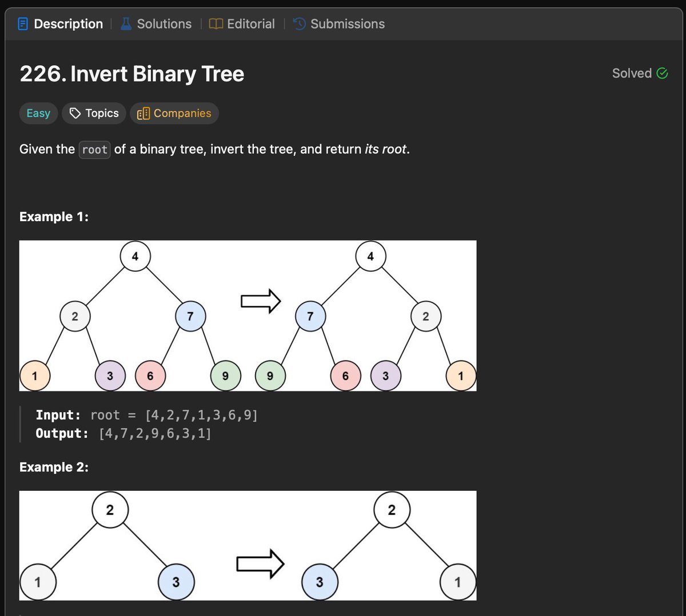
Task: Click the Easy difficulty badge
Action: pyautogui.click(x=38, y=113)
